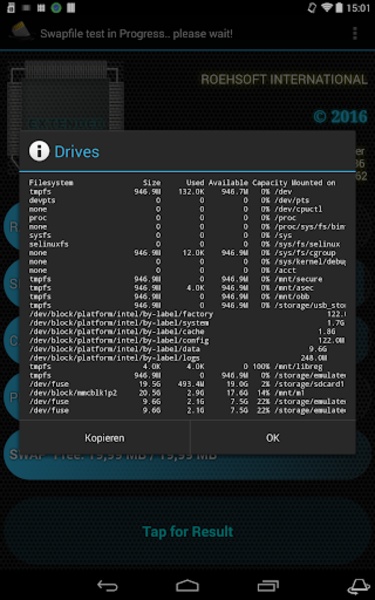Image resolution: width=375 pixels, height=600 pixels.
Task: Tap the Drives dialog title
Action: click(x=77, y=152)
